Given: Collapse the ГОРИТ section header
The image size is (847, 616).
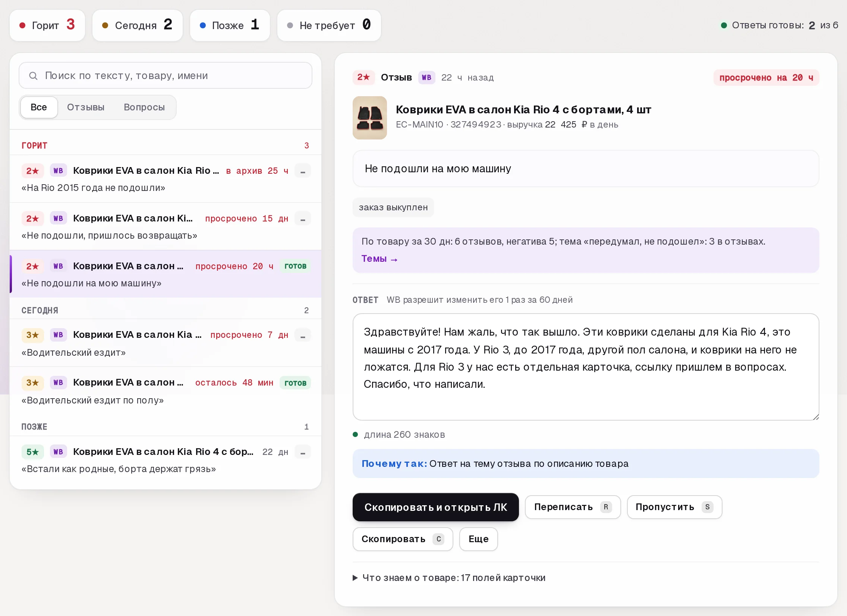Looking at the screenshot, I should [x=166, y=145].
